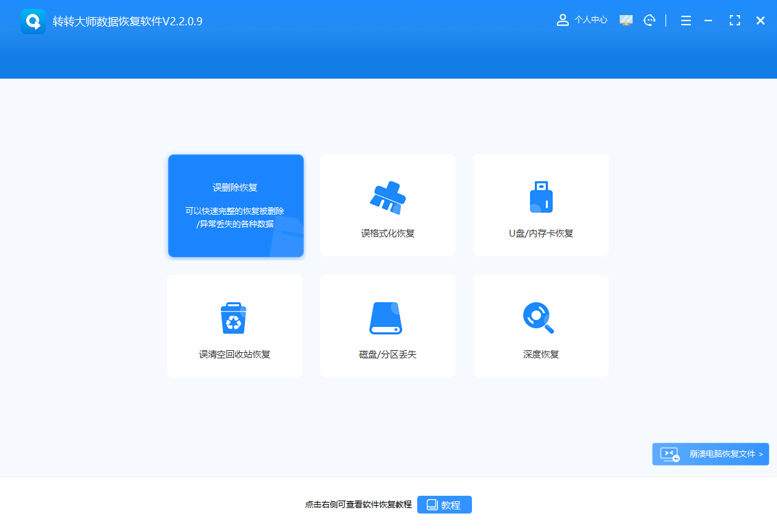777x532 pixels.
Task: Click the magnifier deep scan icon
Action: pyautogui.click(x=539, y=317)
